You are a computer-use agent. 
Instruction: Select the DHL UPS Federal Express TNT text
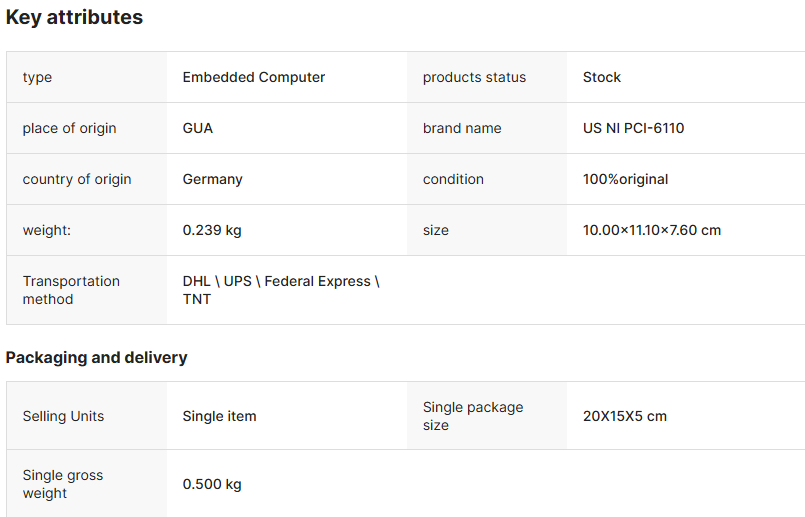point(281,290)
